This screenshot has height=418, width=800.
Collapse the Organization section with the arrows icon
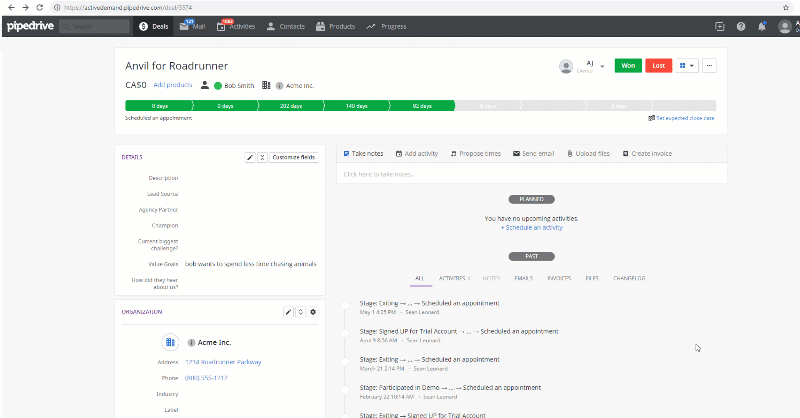(301, 312)
